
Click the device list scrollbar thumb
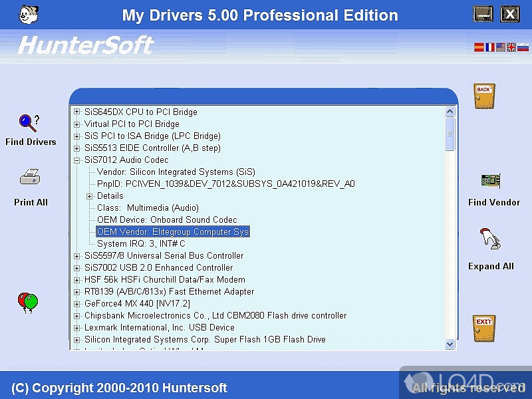click(x=450, y=134)
